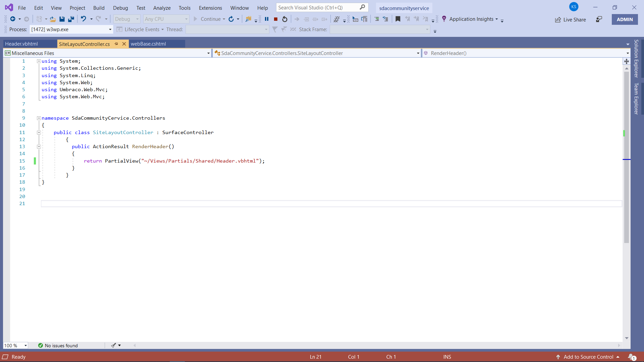Save the current file with the disk icon
Viewport: 644px width, 362px height.
pyautogui.click(x=62, y=19)
